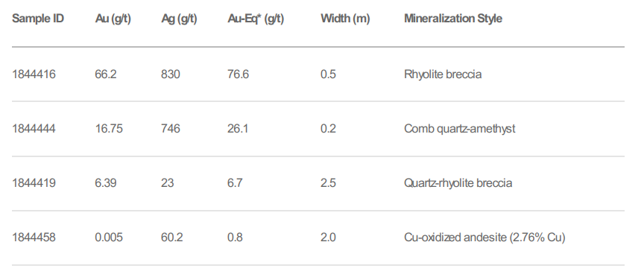Click the Quartz-rhyolite breccia cell
The image size is (644, 277).
tap(458, 183)
